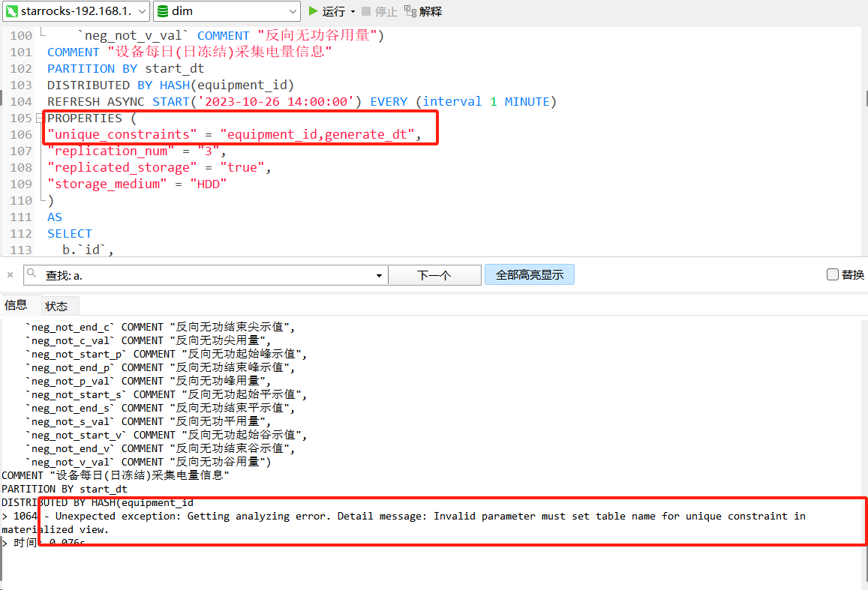
Task: Click line number 107 in the editor gutter
Action: click(x=21, y=151)
